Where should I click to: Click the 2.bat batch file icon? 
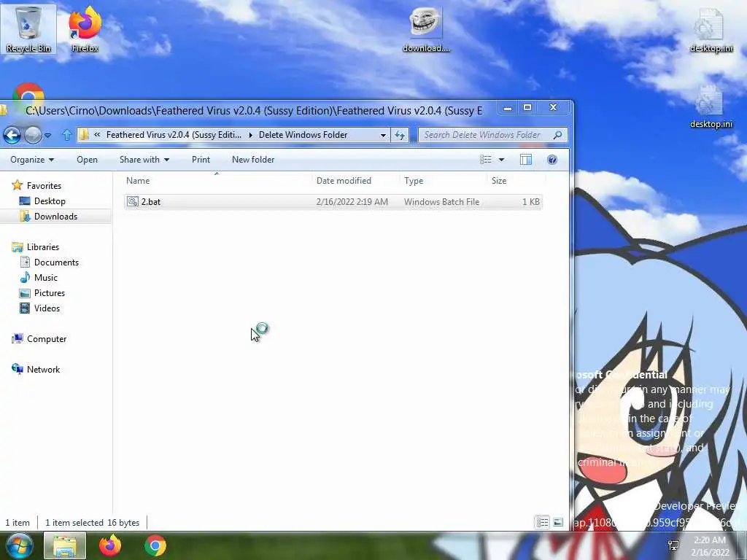coord(133,202)
